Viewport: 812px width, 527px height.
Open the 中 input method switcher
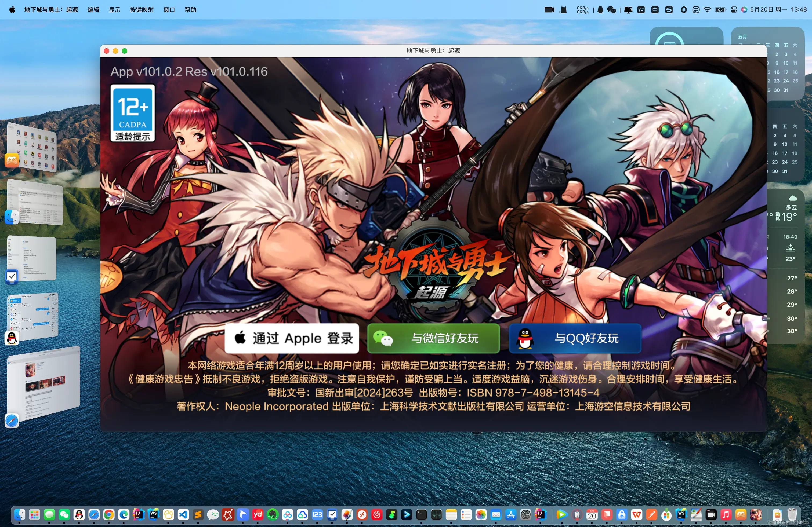click(x=655, y=10)
